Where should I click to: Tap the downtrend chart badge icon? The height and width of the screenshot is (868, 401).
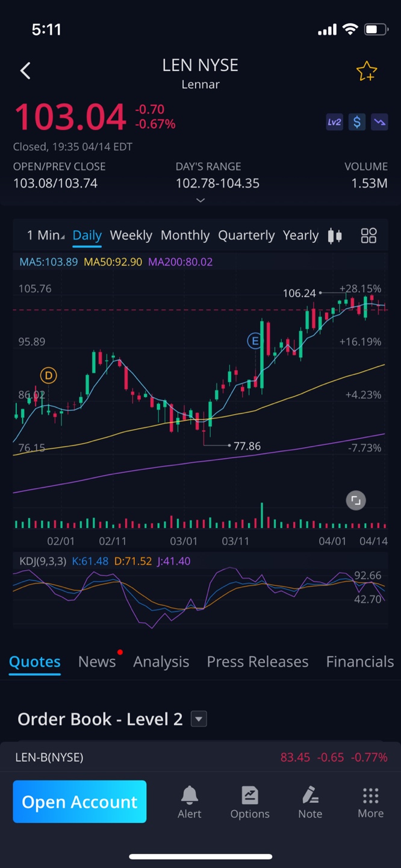(x=379, y=122)
